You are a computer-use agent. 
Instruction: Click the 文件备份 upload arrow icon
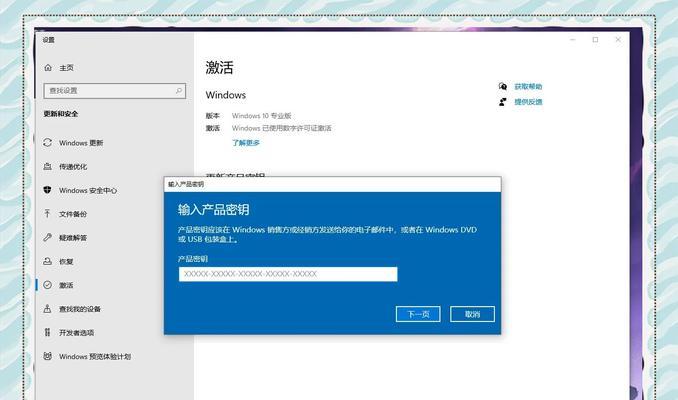click(x=47, y=213)
